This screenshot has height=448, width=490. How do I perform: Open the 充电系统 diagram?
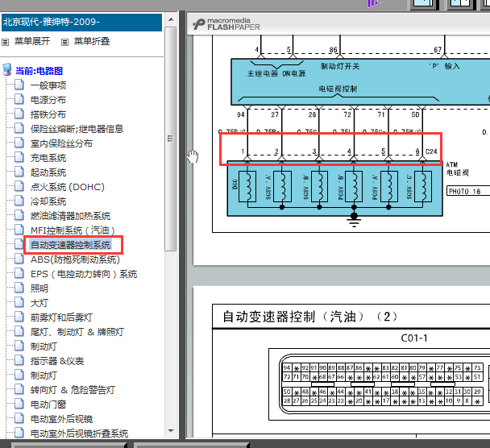pos(48,158)
